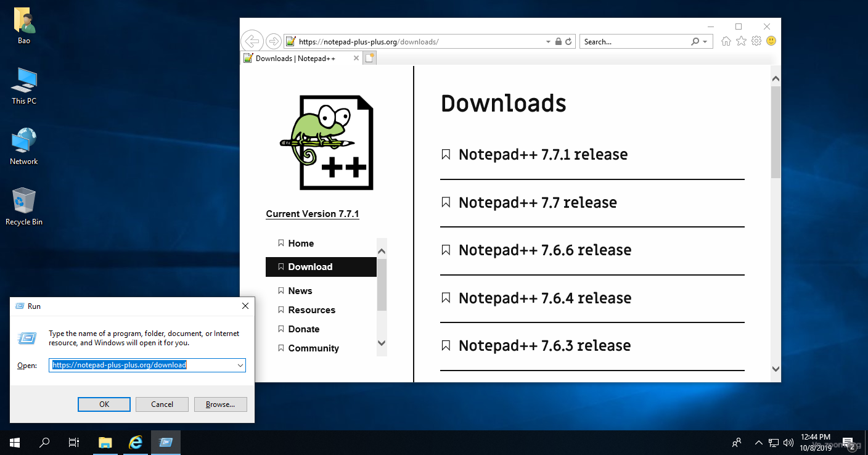Click the volume speaker tray icon

(x=788, y=443)
